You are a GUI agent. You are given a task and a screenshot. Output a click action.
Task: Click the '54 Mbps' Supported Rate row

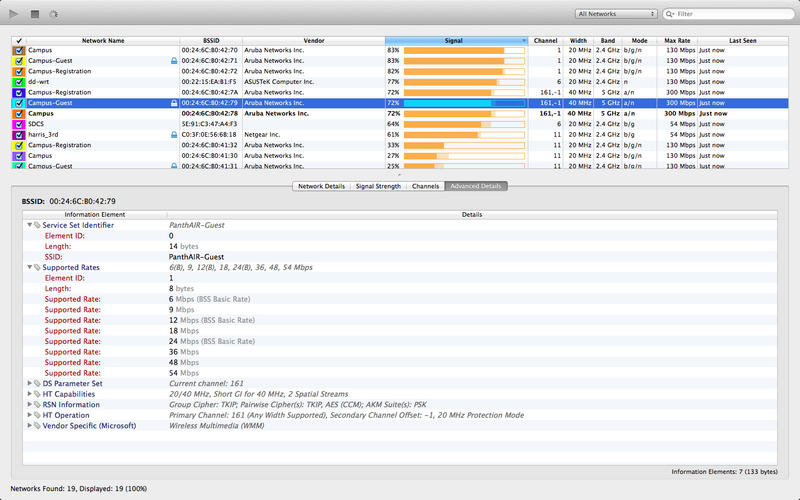pyautogui.click(x=400, y=373)
